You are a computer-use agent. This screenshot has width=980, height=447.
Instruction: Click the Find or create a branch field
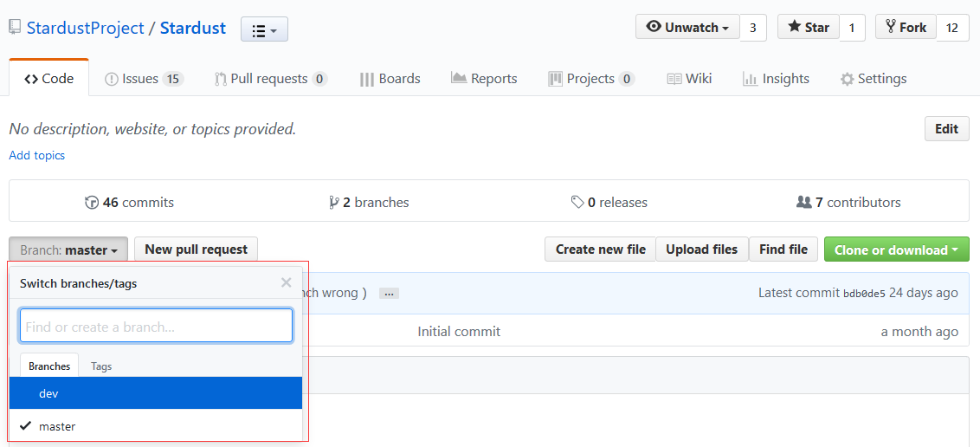tap(156, 327)
